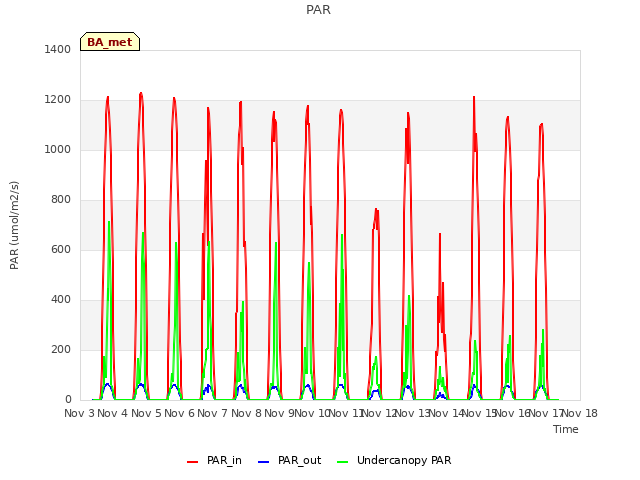Image resolution: width=640 pixels, height=480 pixels.
Task: Click the Nov 7 x-axis label
Action: tap(212, 413)
